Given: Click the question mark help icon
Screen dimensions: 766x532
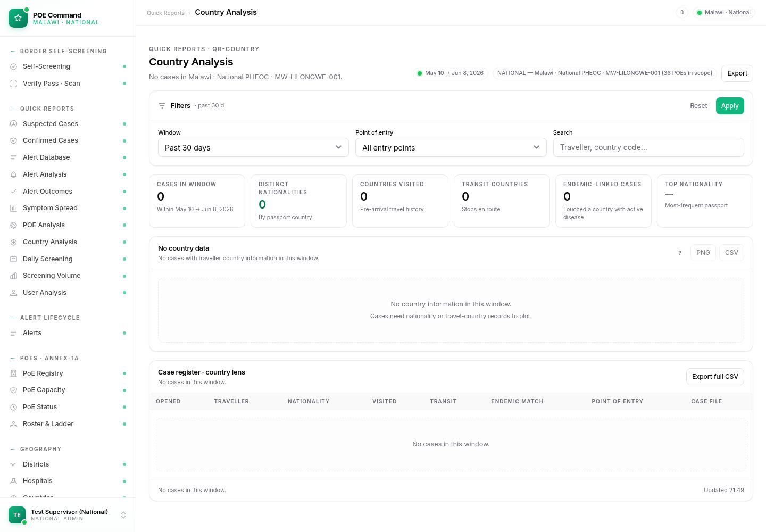Looking at the screenshot, I should [680, 253].
